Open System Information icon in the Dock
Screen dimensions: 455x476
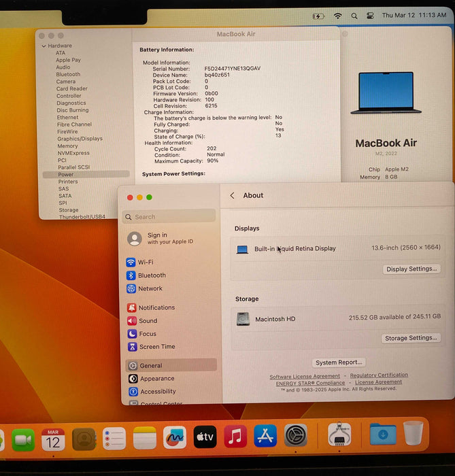tap(339, 434)
